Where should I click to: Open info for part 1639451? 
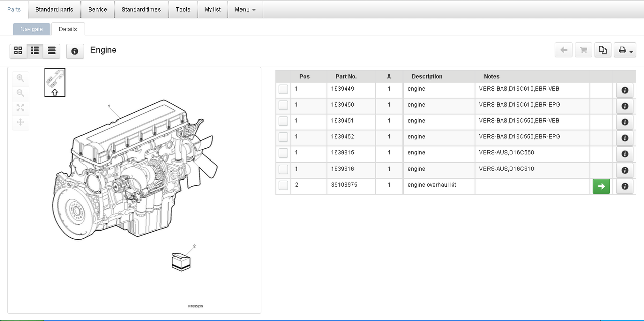(625, 122)
